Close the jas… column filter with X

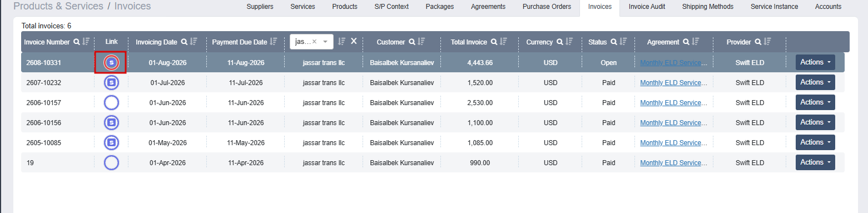tap(354, 42)
